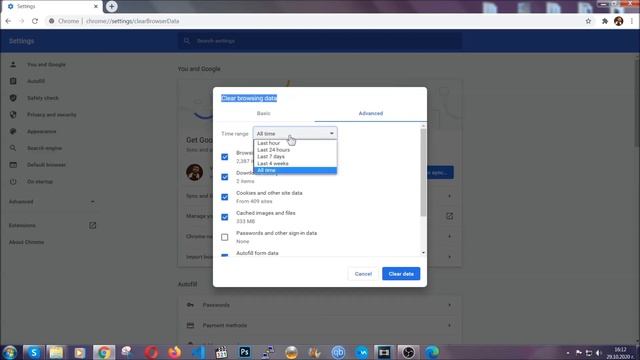640x360 pixels.
Task: Uncheck Cookies and other site data
Action: point(224,197)
